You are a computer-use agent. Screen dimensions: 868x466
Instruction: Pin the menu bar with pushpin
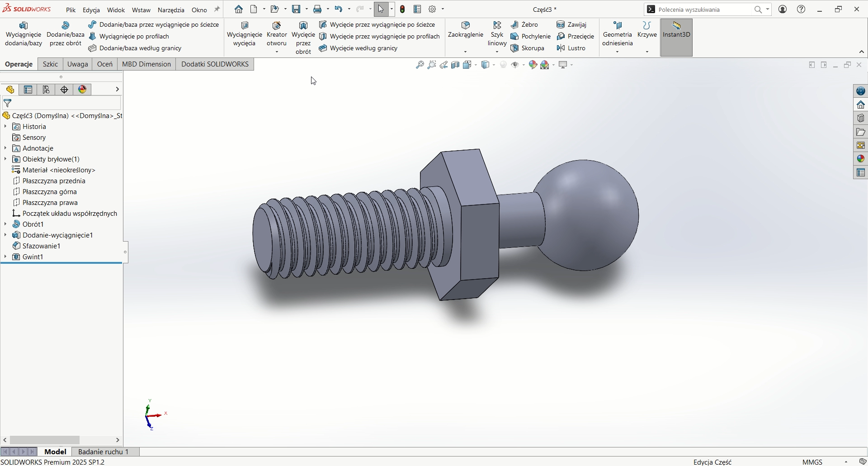pyautogui.click(x=217, y=10)
